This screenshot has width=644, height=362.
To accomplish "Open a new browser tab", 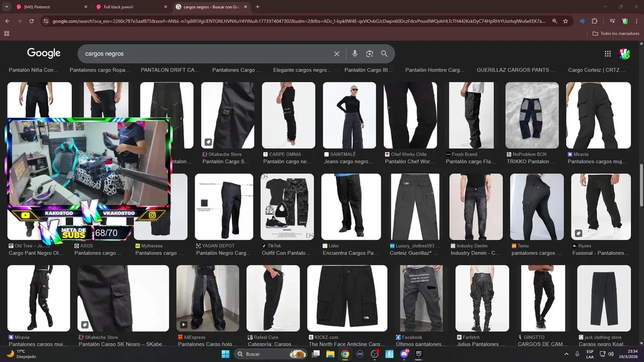I will (x=258, y=7).
